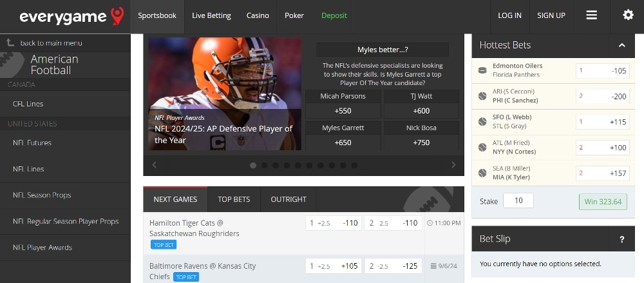Open Hamilton Tiger Cats @ Saskatchewan Roughriders game

tap(194, 228)
